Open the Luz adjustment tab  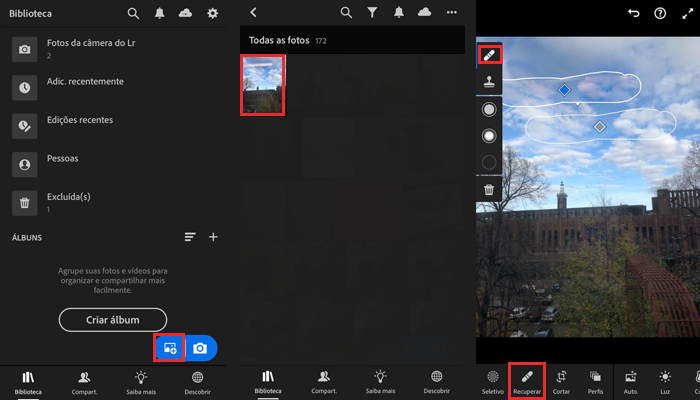(x=665, y=380)
